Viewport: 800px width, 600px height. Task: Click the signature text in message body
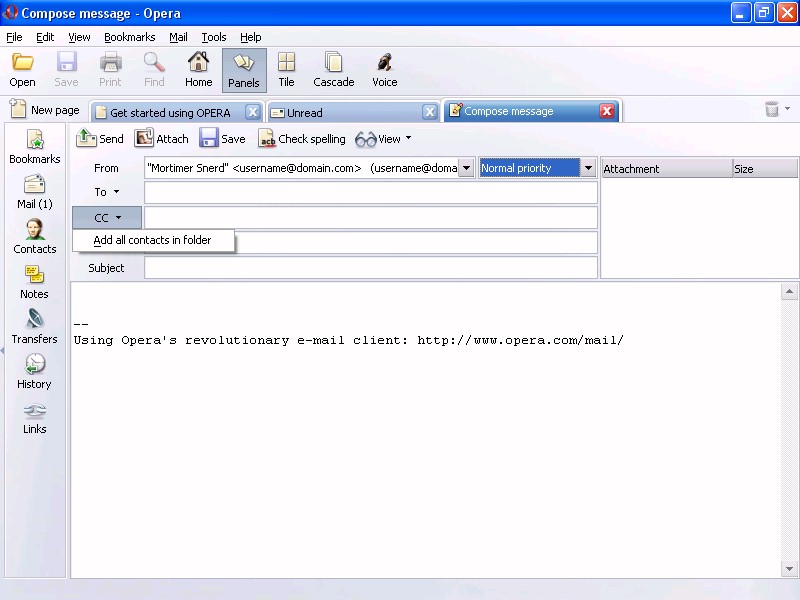348,340
